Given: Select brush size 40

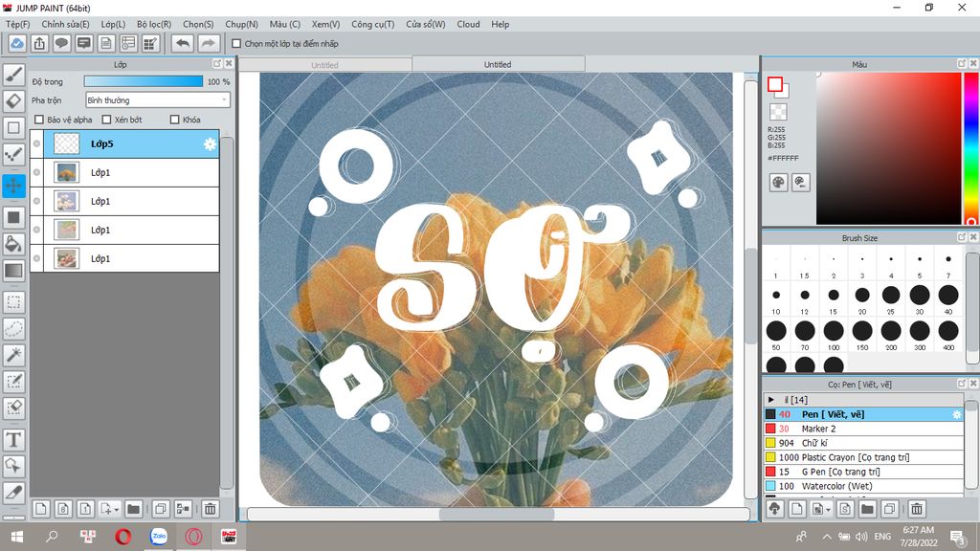Looking at the screenshot, I should tap(948, 298).
